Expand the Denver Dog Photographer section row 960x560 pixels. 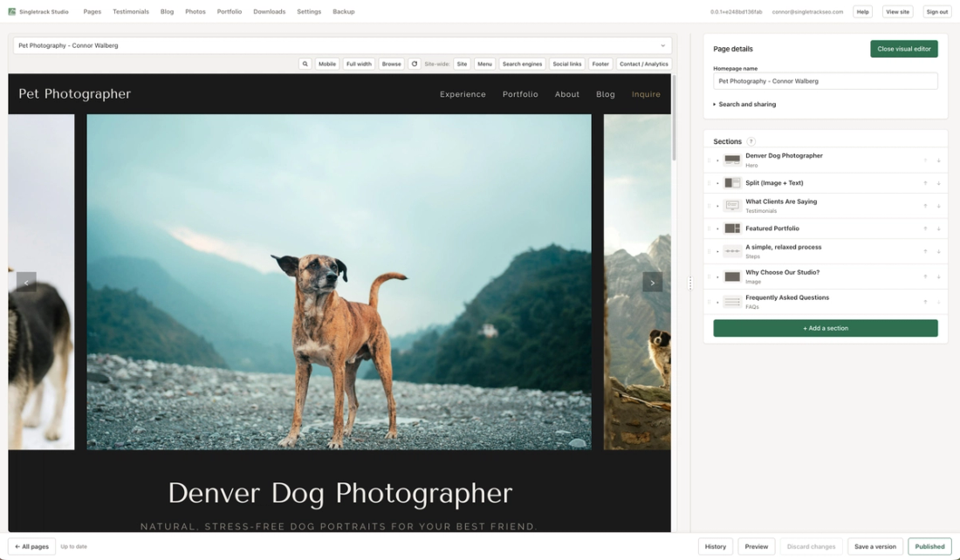(717, 160)
